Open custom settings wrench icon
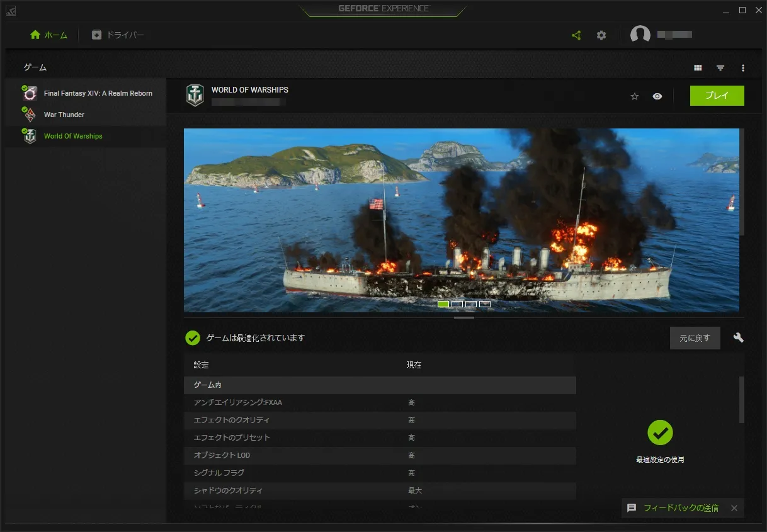 pos(739,337)
